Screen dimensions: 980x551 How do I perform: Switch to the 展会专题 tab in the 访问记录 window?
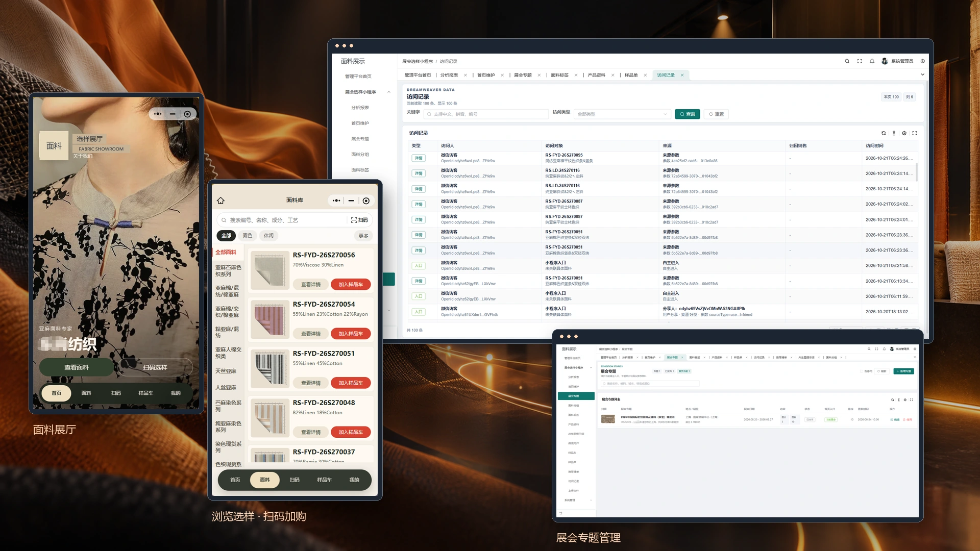(x=523, y=75)
